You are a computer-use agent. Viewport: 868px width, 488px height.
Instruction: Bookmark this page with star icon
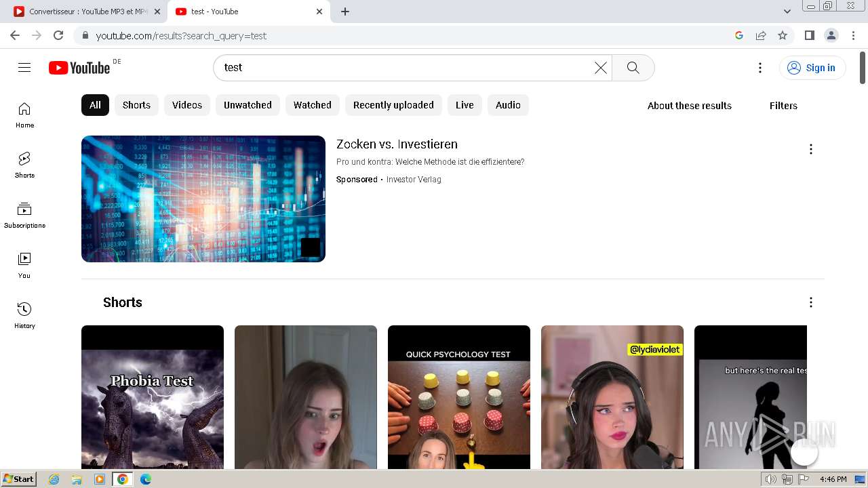click(x=783, y=35)
